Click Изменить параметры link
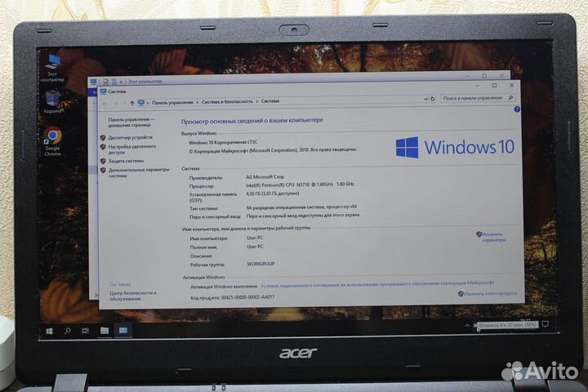 pyautogui.click(x=493, y=237)
